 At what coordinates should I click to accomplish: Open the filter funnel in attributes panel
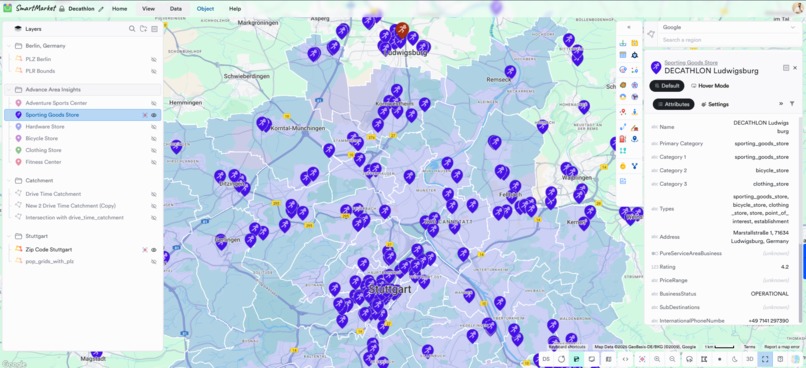pos(792,104)
